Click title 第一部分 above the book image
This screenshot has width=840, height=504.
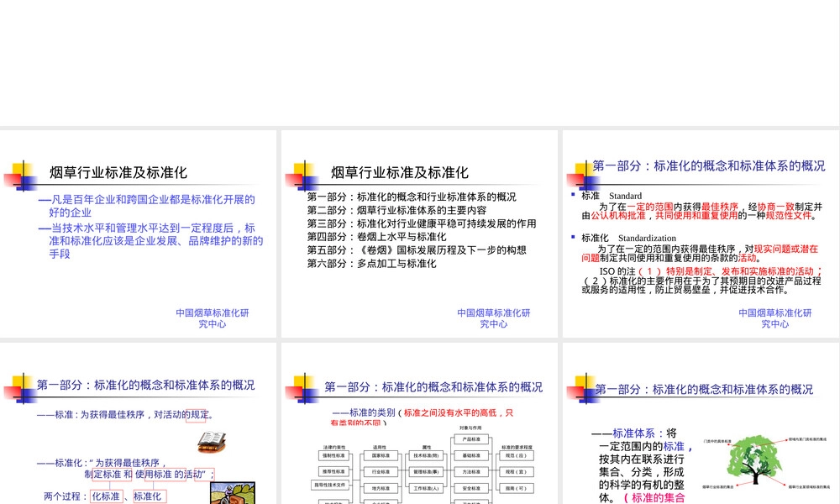(145, 385)
